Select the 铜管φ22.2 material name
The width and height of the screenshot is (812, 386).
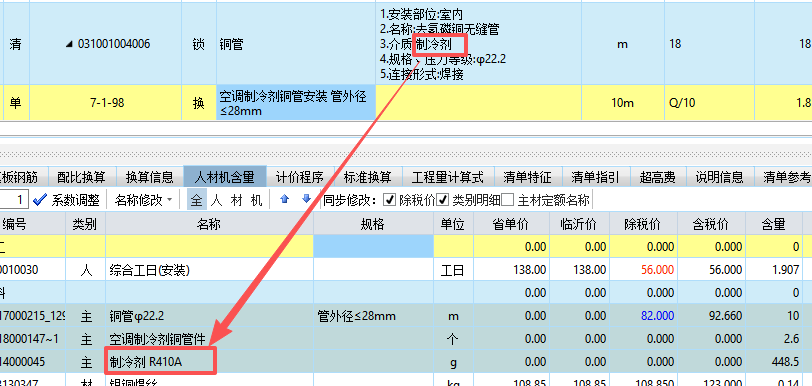coord(209,316)
